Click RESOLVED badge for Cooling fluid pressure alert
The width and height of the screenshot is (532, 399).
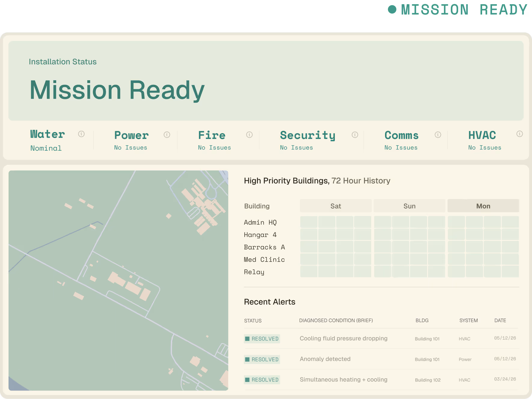262,339
